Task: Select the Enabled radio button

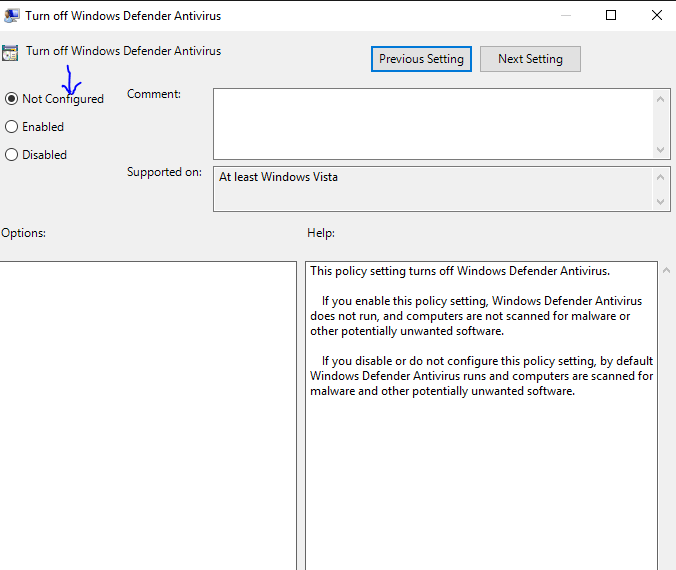Action: 12,127
